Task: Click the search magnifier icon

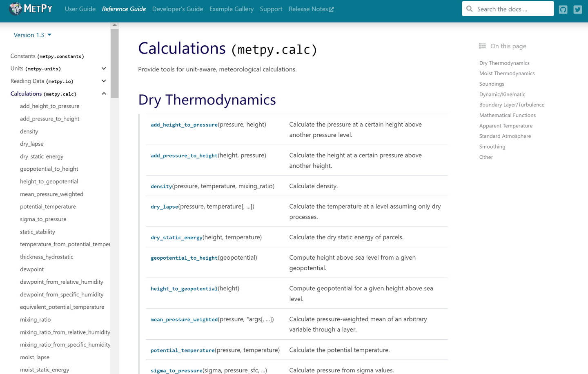Action: tap(470, 9)
